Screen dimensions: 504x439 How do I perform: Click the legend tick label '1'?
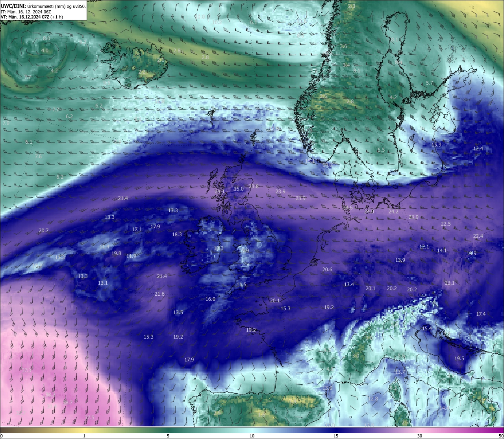pos(84,436)
